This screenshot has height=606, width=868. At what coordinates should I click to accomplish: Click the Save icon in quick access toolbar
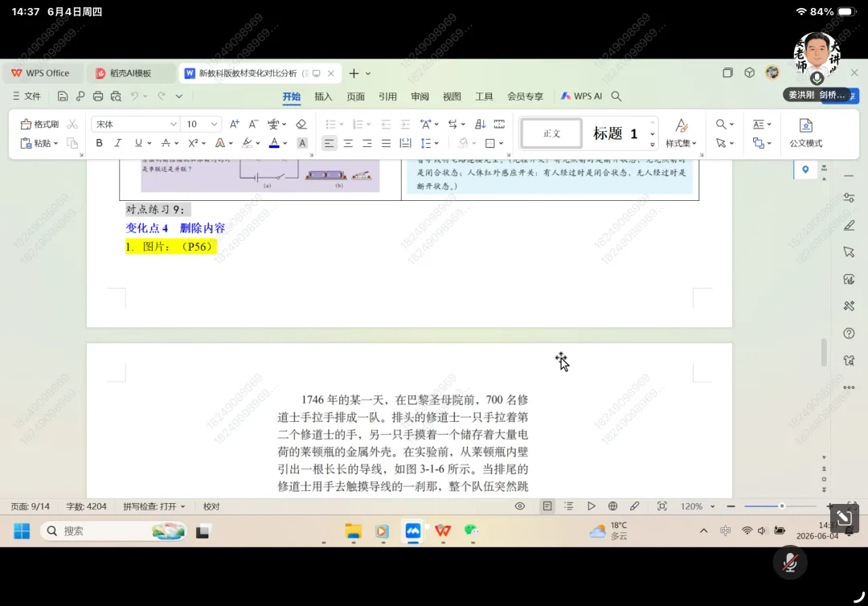[63, 96]
